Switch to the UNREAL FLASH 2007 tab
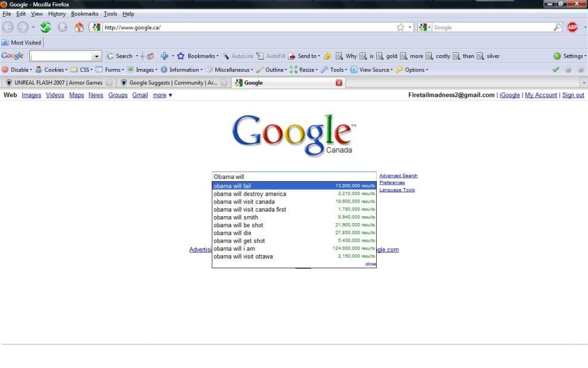588x368 pixels. click(x=59, y=83)
